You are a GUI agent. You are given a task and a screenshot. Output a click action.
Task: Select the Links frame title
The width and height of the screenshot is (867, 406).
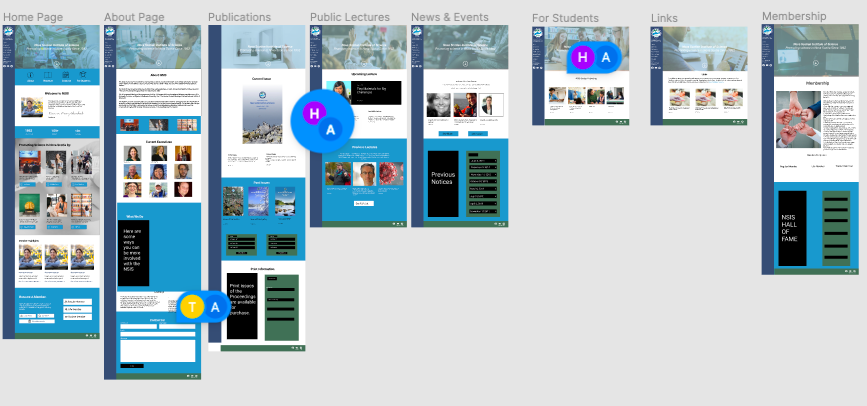664,18
